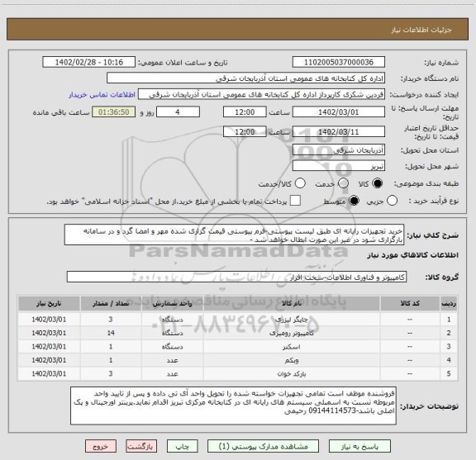Image resolution: width=476 pixels, height=460 pixels.
Task: Select the خدمت radio button
Action: click(x=343, y=183)
